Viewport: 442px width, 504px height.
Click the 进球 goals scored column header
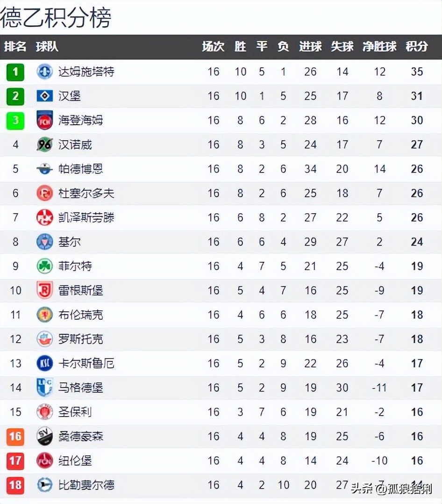pos(310,47)
